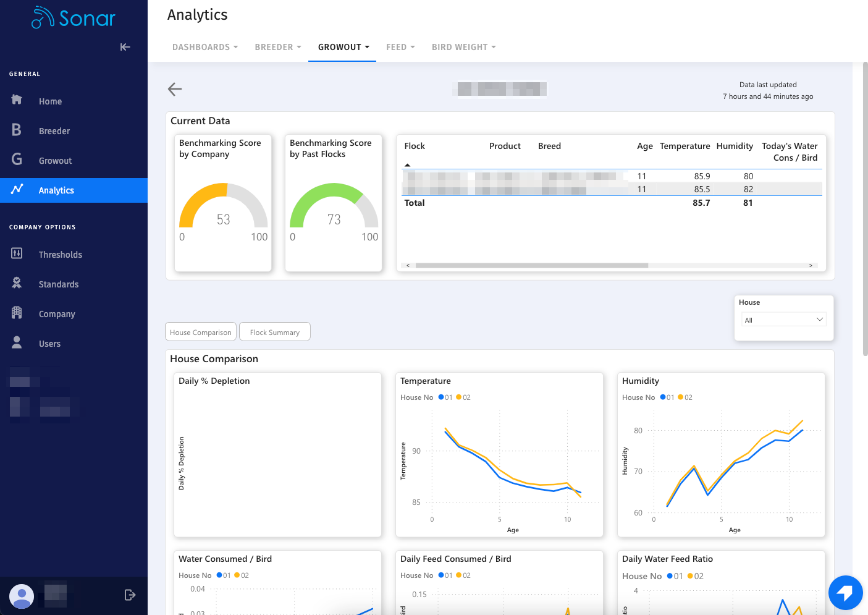Image resolution: width=868 pixels, height=615 pixels.
Task: Open the Growout dropdown tab
Action: [343, 47]
